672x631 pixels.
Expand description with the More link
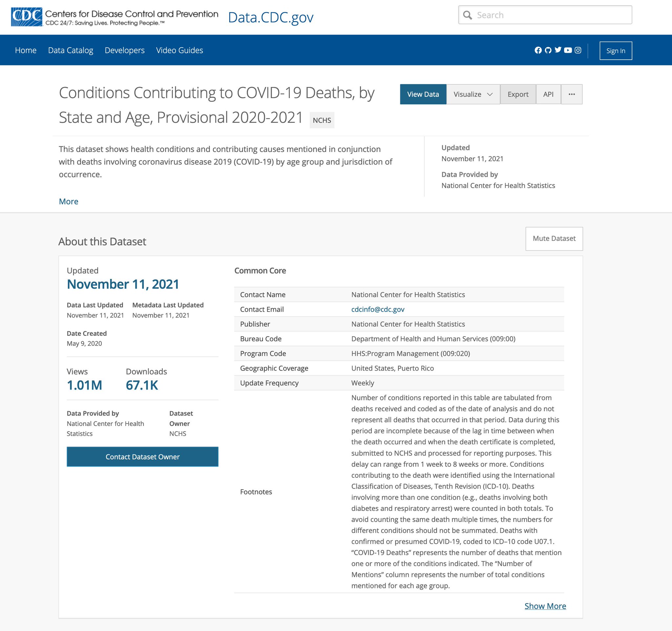[x=69, y=201]
